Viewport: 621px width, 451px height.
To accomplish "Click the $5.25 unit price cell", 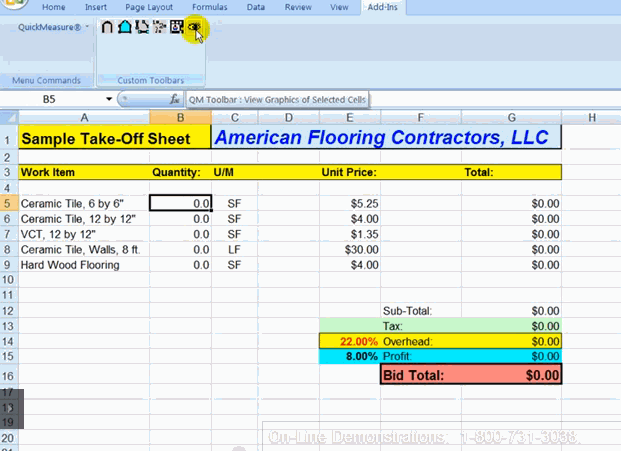I will [349, 203].
